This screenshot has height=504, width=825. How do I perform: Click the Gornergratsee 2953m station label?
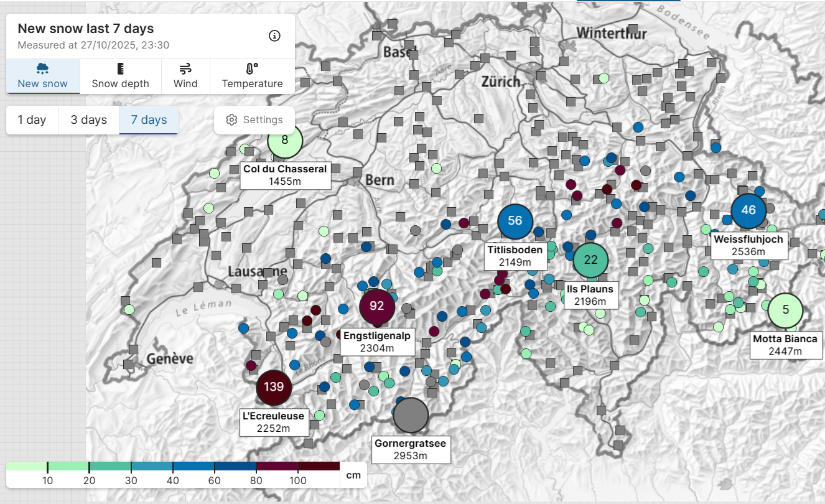[411, 449]
